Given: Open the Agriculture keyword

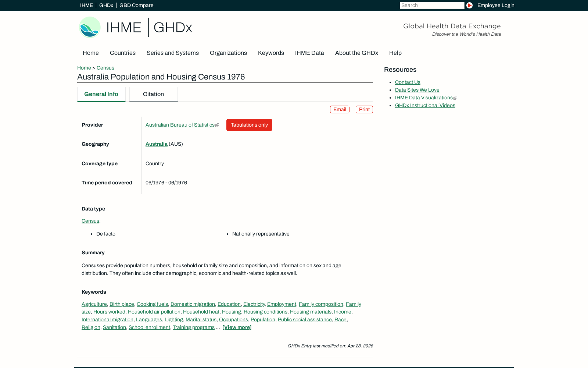Looking at the screenshot, I should tap(94, 304).
